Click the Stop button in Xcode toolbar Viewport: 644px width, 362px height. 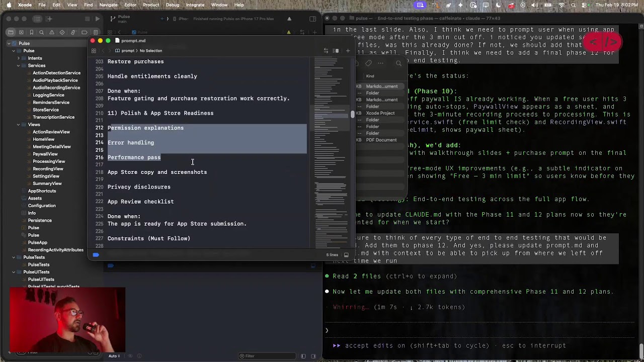coord(88,19)
